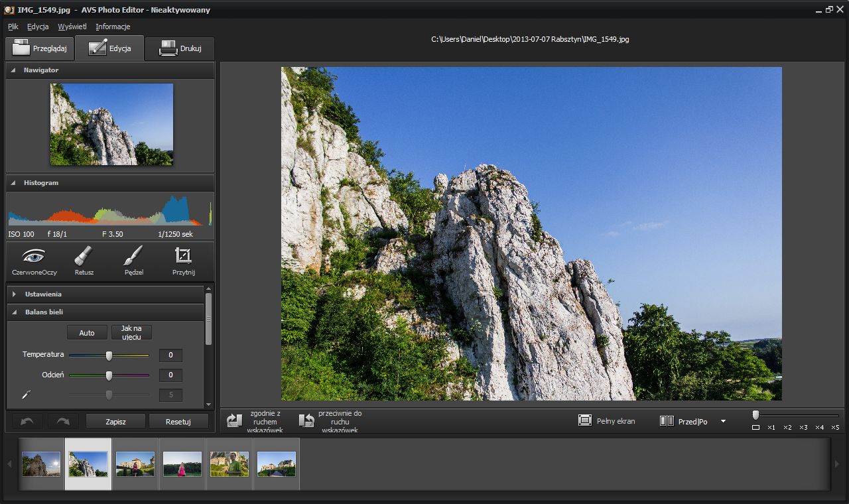Viewport: 849px width, 504px height.
Task: Rotate image clockwise with zgodnie z ruchem wskazówek
Action: (233, 420)
